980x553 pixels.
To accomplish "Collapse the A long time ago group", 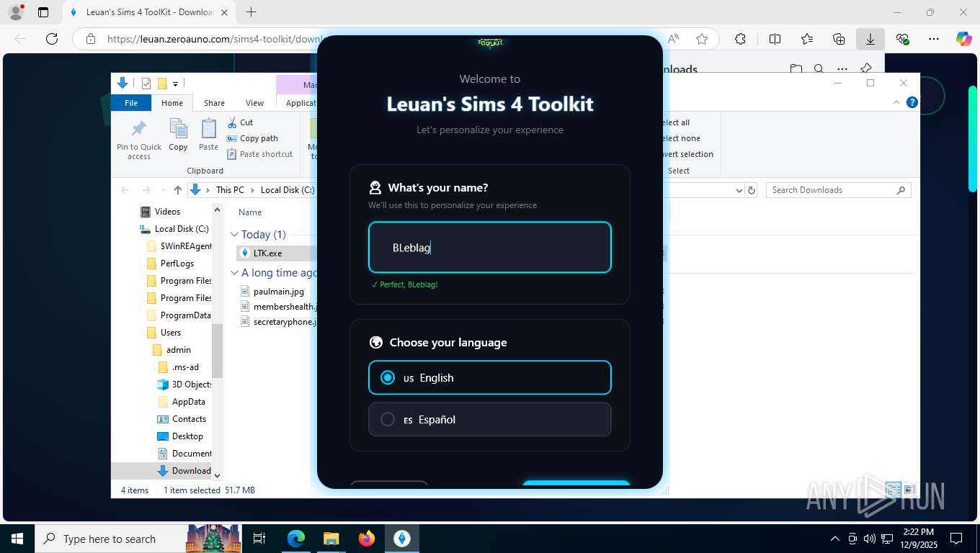I will tap(234, 273).
